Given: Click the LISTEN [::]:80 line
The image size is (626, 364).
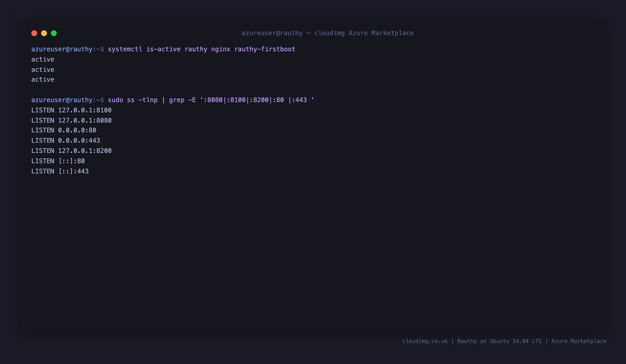Looking at the screenshot, I should (58, 161).
